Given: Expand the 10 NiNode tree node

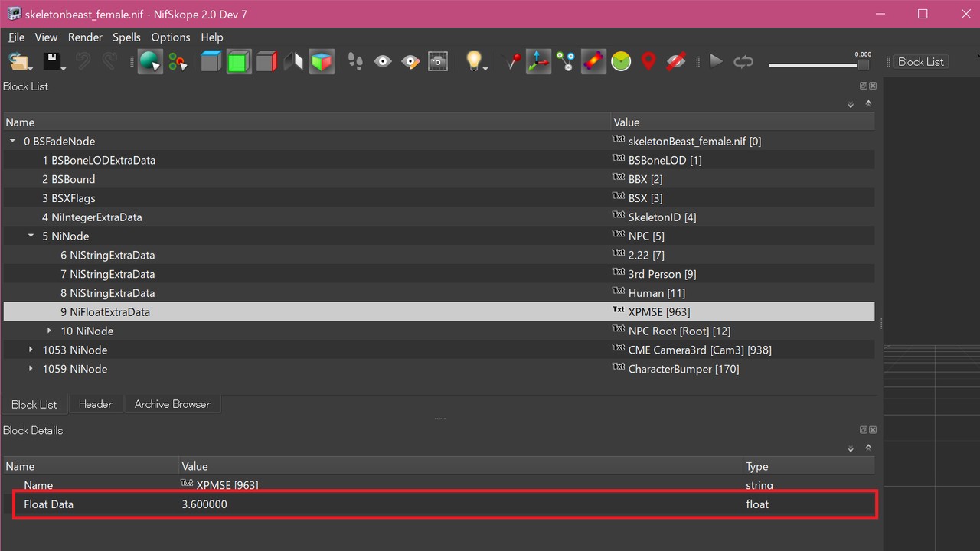Looking at the screenshot, I should coord(50,331).
